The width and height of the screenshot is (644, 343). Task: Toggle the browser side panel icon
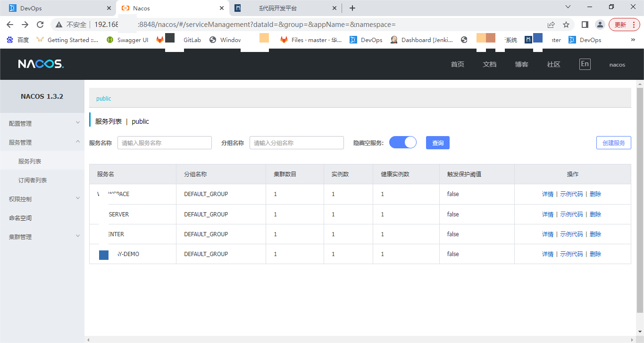click(585, 25)
